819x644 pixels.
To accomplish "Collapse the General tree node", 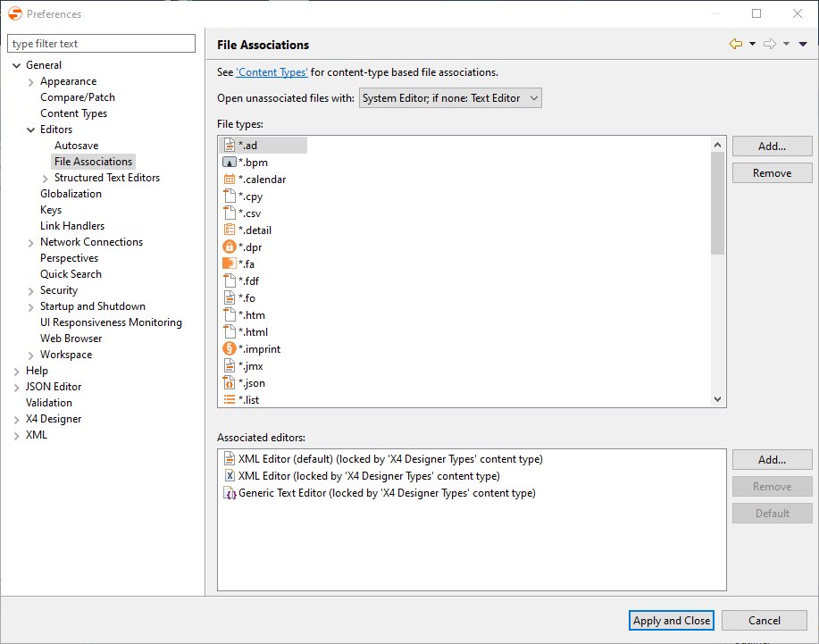I will (x=17, y=65).
